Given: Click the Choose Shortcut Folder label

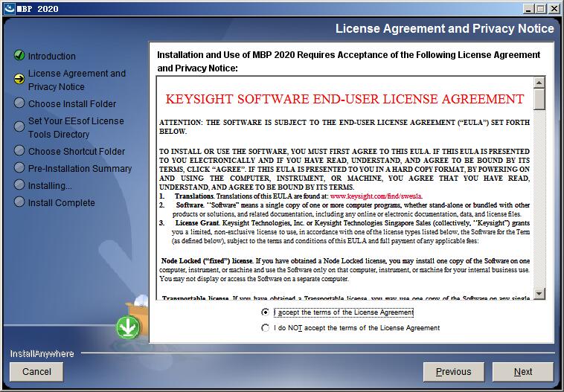Looking at the screenshot, I should coord(77,152).
